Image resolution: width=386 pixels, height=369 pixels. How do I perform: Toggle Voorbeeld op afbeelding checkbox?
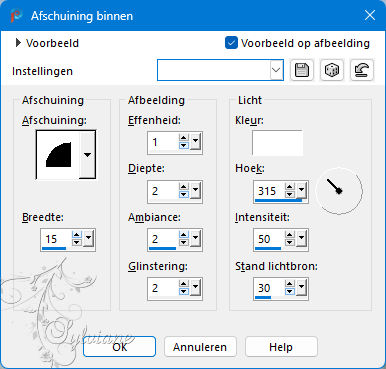point(231,43)
